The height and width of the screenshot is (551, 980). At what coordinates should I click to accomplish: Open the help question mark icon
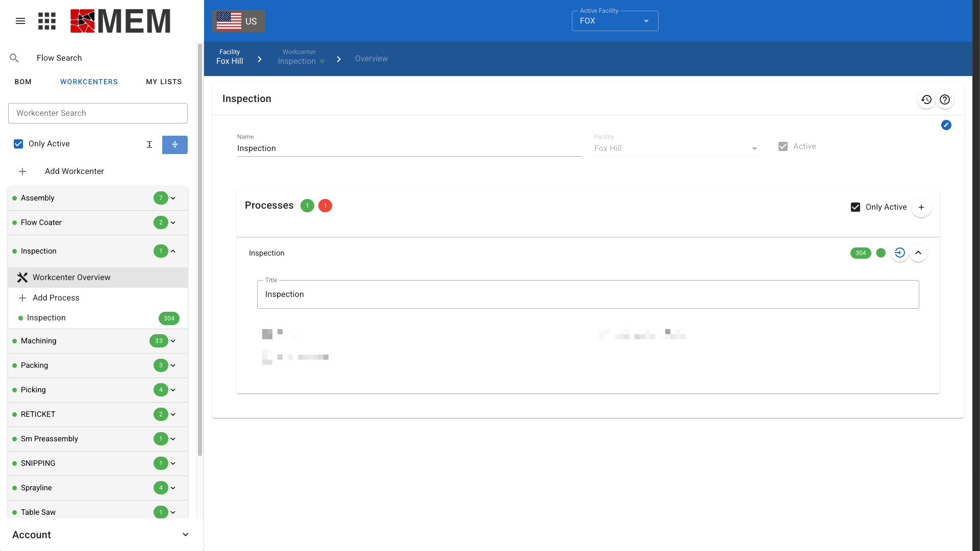click(945, 99)
